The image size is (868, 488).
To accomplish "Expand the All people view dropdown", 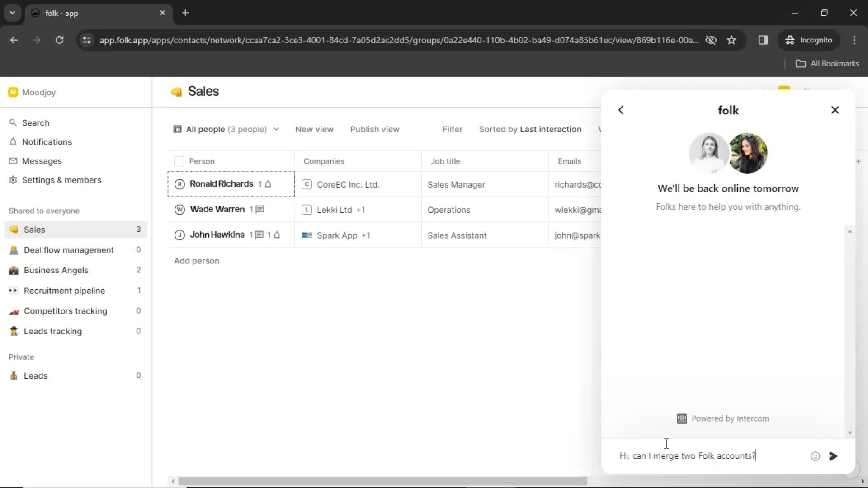I will tap(226, 129).
